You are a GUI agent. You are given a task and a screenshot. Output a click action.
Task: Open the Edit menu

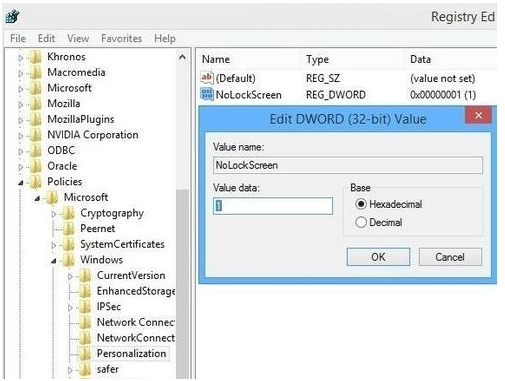click(46, 38)
